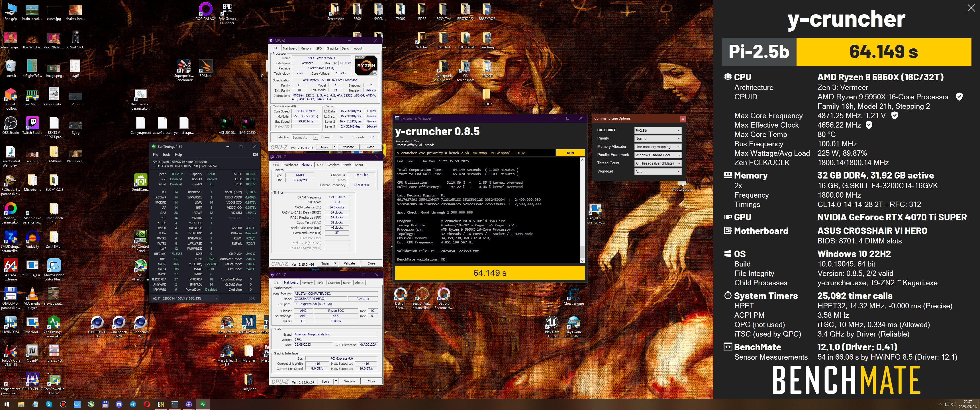
Task: Open the Socket #1 selection dropdown in CPU-Z
Action: coord(304,137)
